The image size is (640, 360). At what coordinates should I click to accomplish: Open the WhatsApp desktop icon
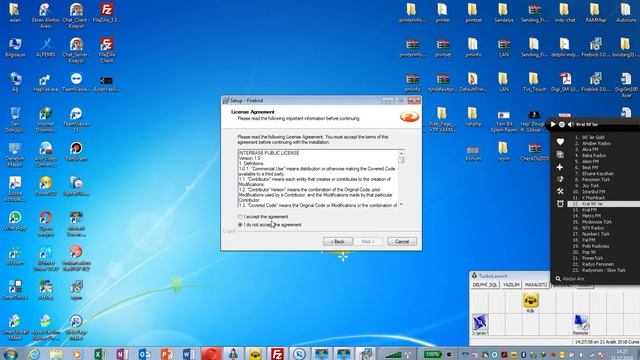[15, 221]
